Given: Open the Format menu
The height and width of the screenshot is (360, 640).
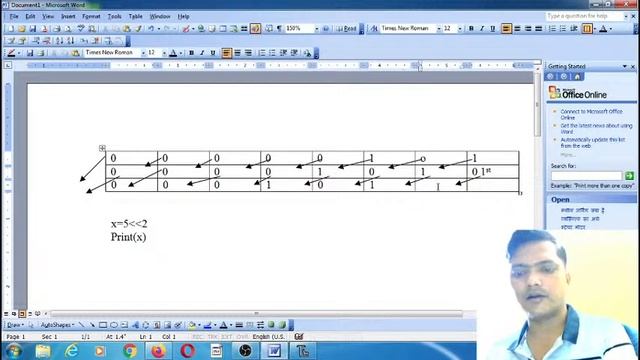Looking at the screenshot, I should pos(91,16).
